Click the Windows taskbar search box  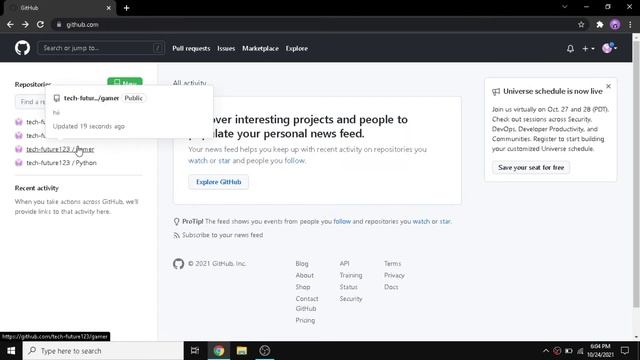(103, 351)
